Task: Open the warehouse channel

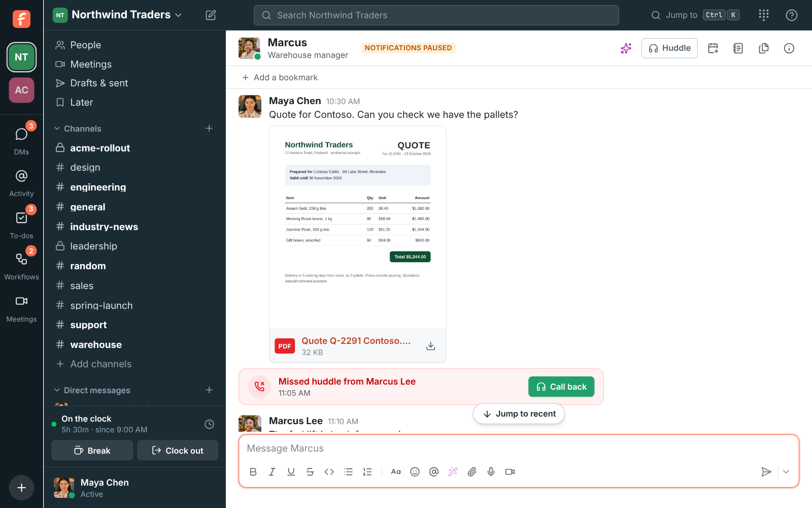Action: tap(134, 344)
